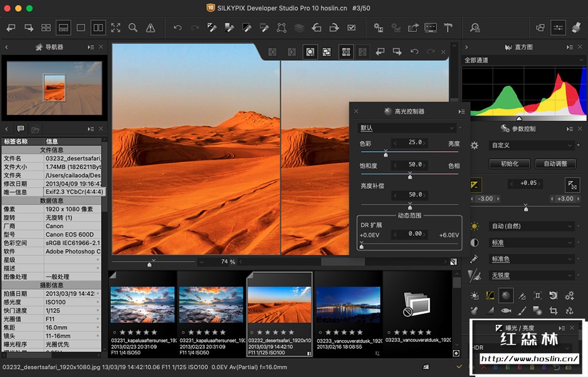The image size is (588, 377).
Task: Show previous image in preview toolbar
Action: pyautogui.click(x=381, y=52)
